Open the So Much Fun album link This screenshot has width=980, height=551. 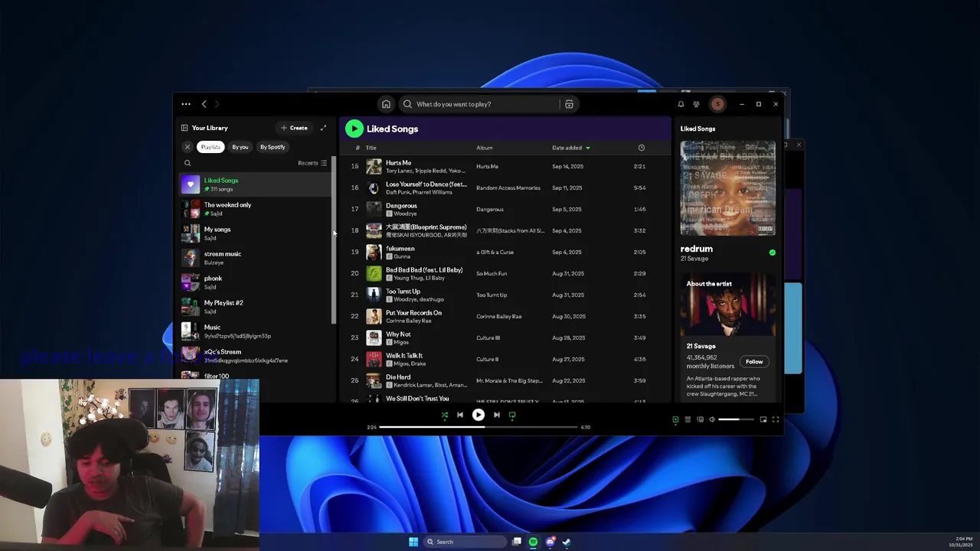pos(492,273)
